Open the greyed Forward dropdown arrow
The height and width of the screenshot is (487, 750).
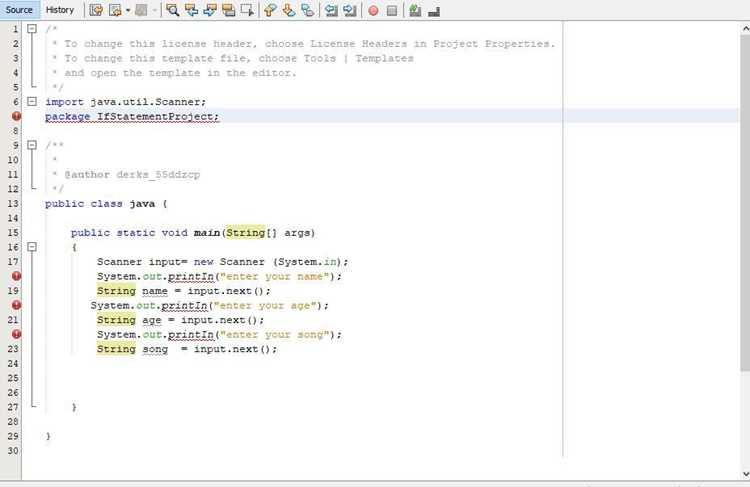click(x=154, y=11)
